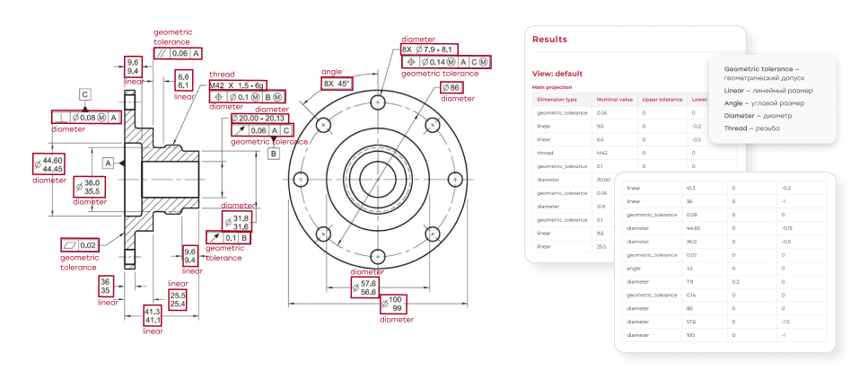The width and height of the screenshot is (868, 380).
Task: Select the Ø44.60/44.45 diameter dimension
Action: point(48,164)
